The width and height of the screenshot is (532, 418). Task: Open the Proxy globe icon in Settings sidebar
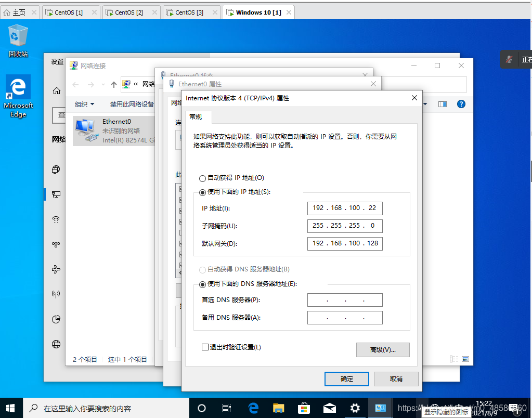56,344
